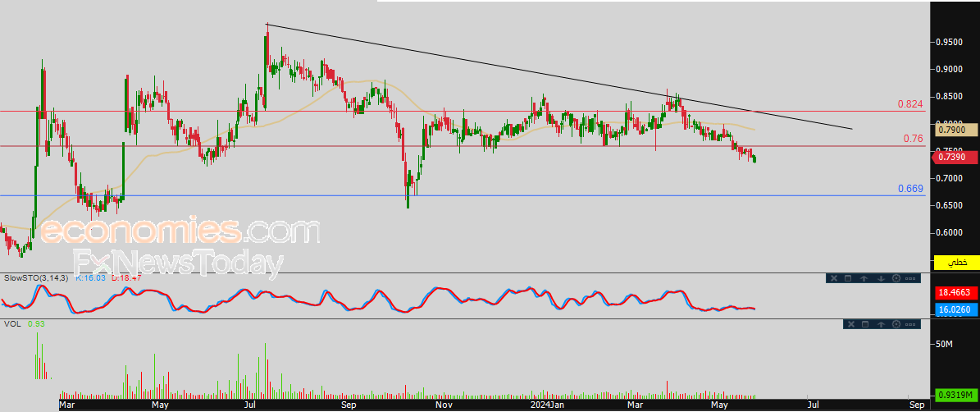Click the 0.7900 moving average price tag
The height and width of the screenshot is (412, 980).
click(955, 130)
